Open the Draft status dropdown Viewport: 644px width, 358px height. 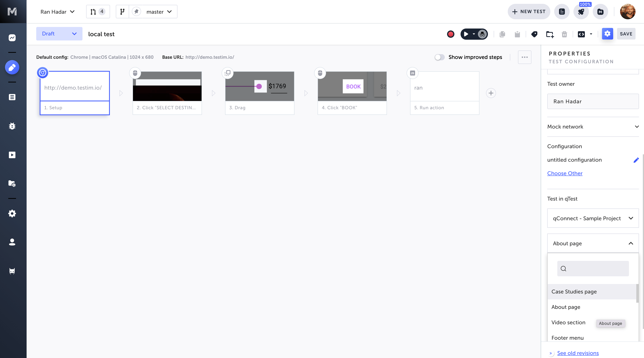click(59, 34)
